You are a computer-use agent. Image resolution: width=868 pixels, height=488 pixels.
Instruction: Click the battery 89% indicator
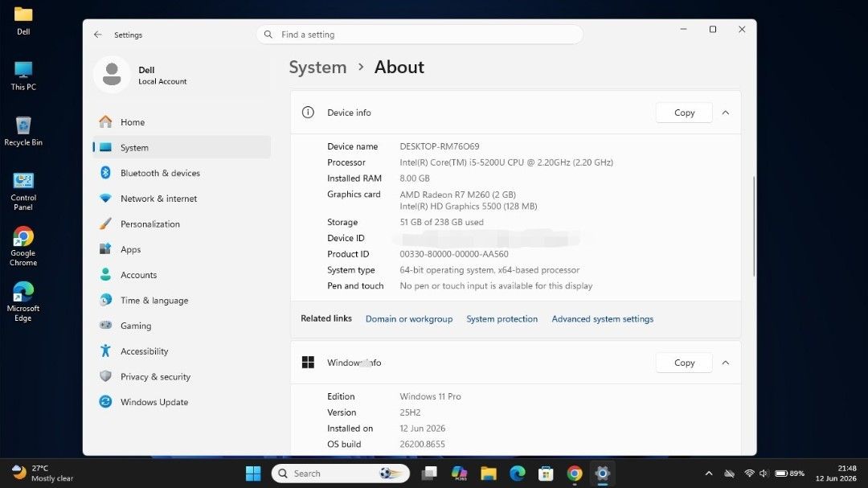coord(789,473)
